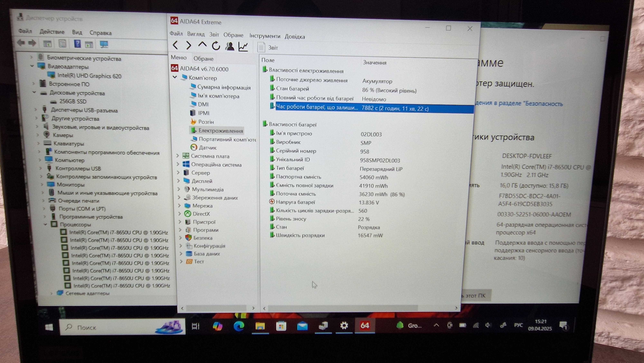
Task: Open AIDA64 user/manage icon in toolbar
Action: (229, 46)
